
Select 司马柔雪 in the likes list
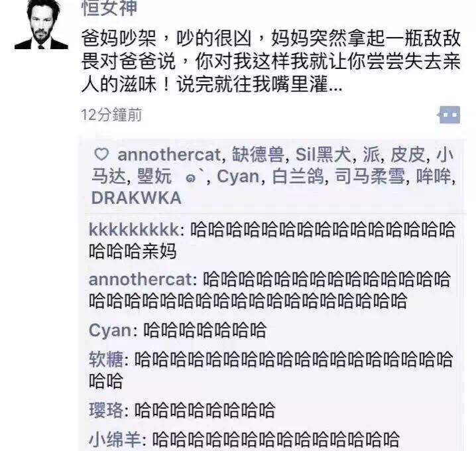pos(370,176)
